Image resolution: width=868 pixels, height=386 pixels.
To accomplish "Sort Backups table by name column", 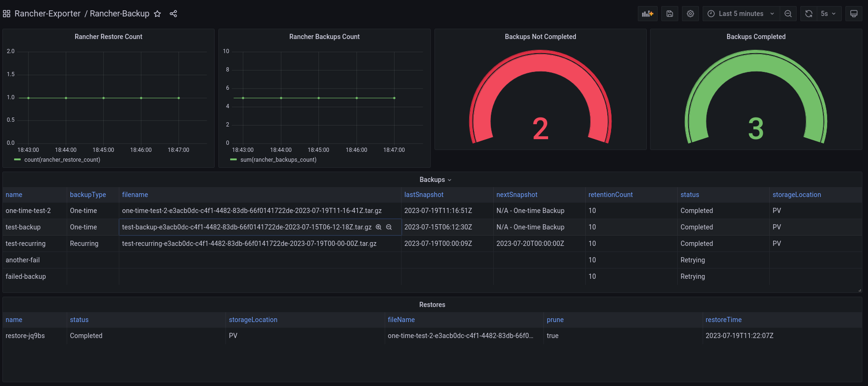I will [14, 195].
